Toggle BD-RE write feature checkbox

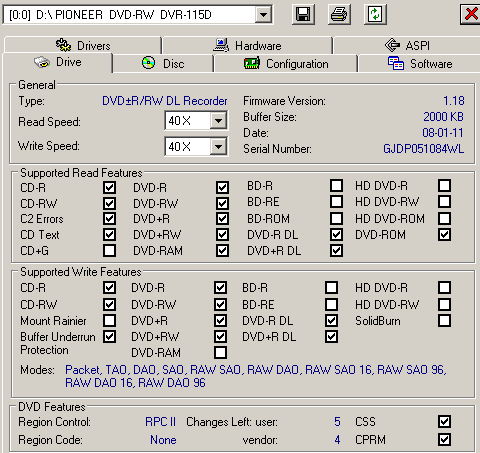[x=331, y=304]
